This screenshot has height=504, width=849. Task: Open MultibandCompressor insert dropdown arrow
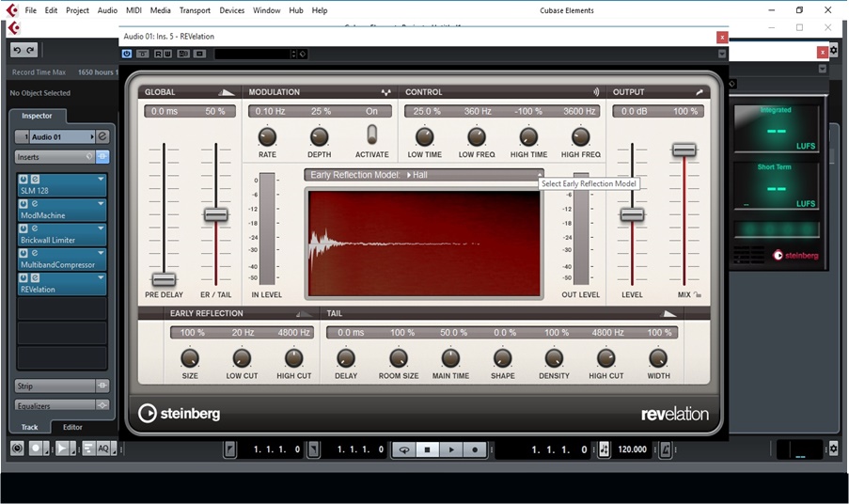[101, 253]
